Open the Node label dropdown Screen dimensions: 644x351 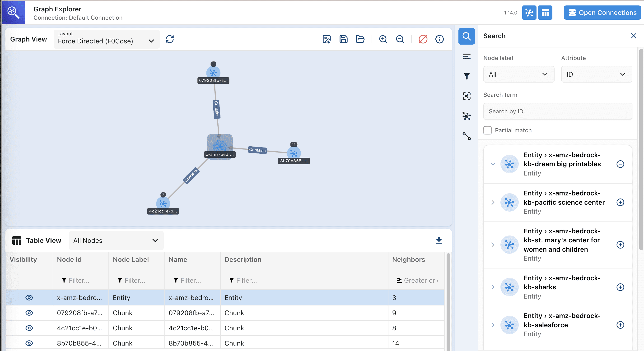[x=518, y=74]
